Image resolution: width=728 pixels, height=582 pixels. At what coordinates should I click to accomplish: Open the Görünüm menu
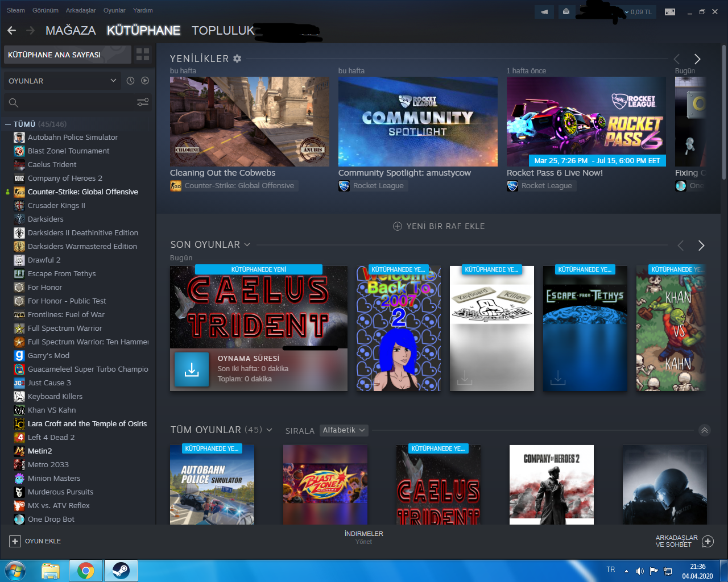point(45,10)
